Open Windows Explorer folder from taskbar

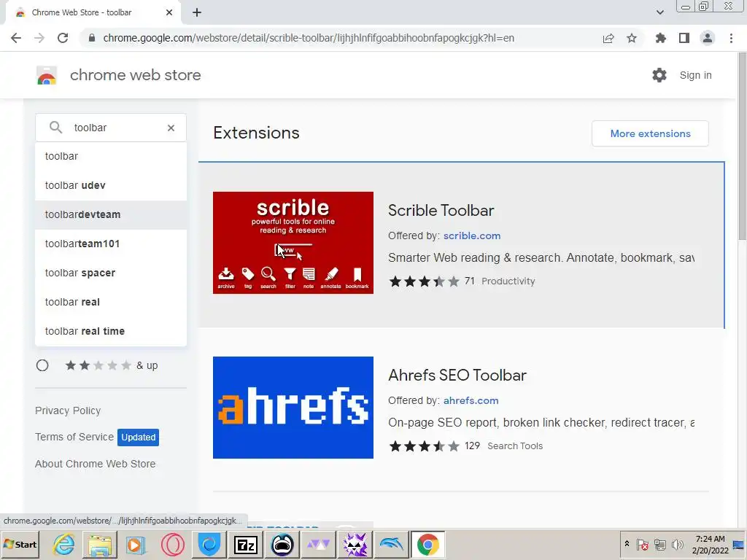click(x=100, y=545)
